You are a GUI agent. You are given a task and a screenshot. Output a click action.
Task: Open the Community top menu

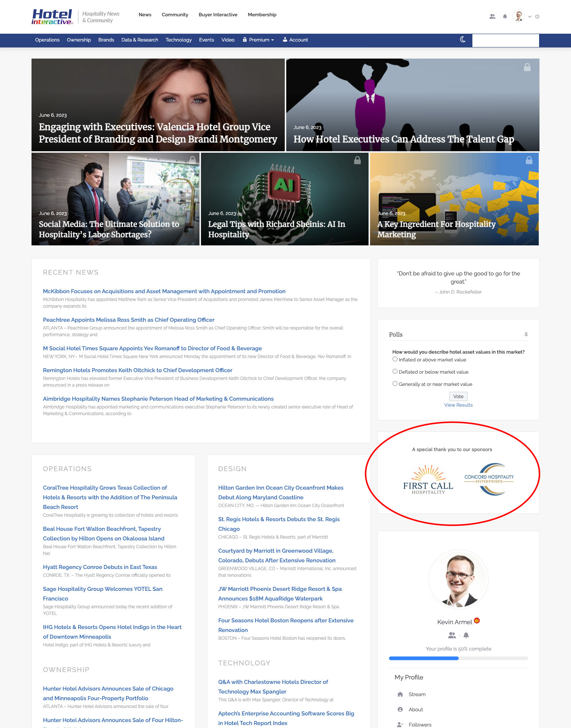[x=175, y=14]
